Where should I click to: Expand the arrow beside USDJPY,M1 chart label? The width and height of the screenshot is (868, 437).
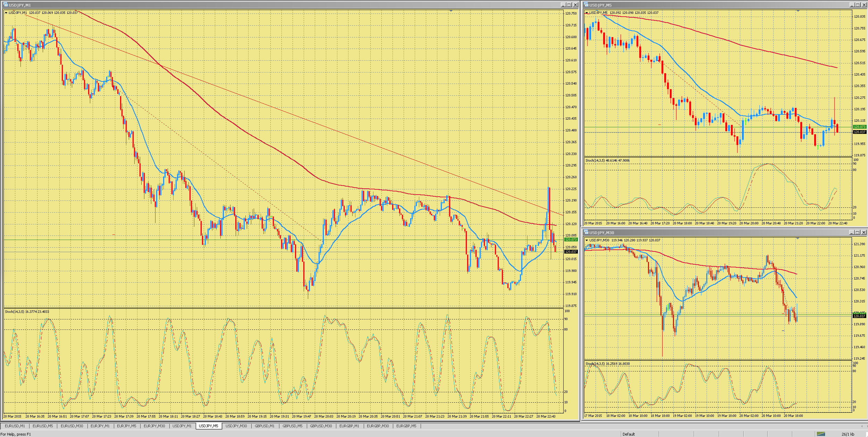tap(6, 13)
